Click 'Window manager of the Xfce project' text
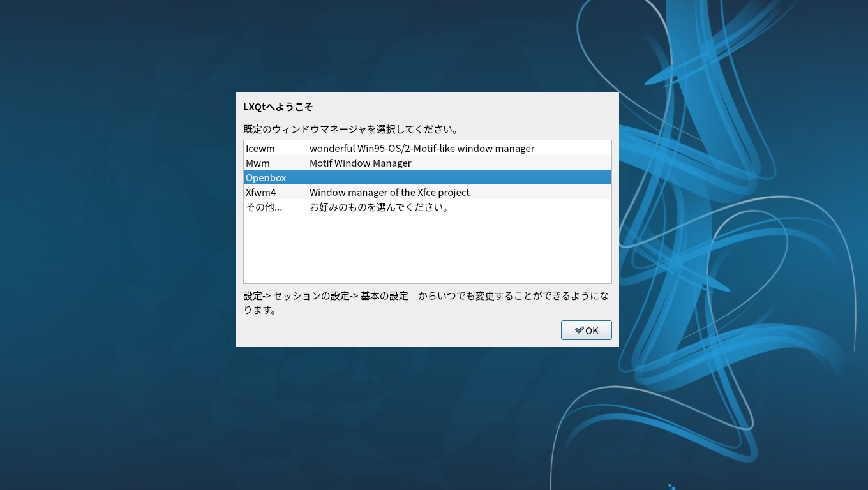The width and height of the screenshot is (868, 490). (389, 192)
